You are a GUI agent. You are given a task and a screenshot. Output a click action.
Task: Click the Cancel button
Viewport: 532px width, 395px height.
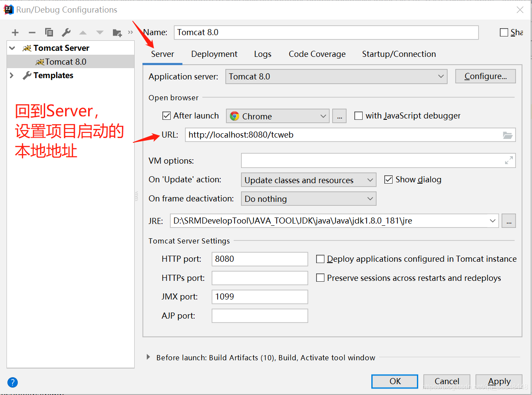(447, 382)
